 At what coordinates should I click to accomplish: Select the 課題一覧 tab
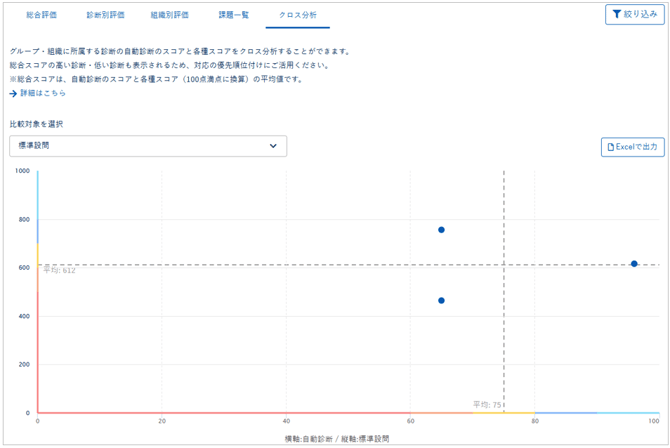coord(234,15)
